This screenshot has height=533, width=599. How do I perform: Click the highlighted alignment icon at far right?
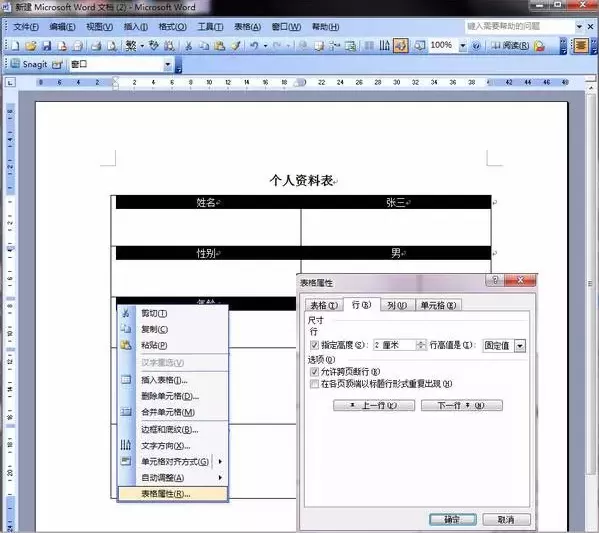click(x=581, y=46)
